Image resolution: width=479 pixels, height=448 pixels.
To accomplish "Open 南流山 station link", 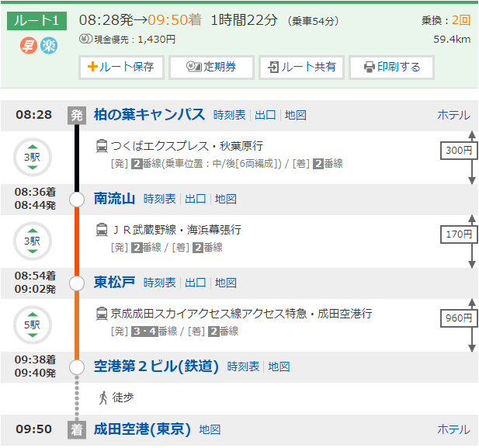I will coord(114,199).
